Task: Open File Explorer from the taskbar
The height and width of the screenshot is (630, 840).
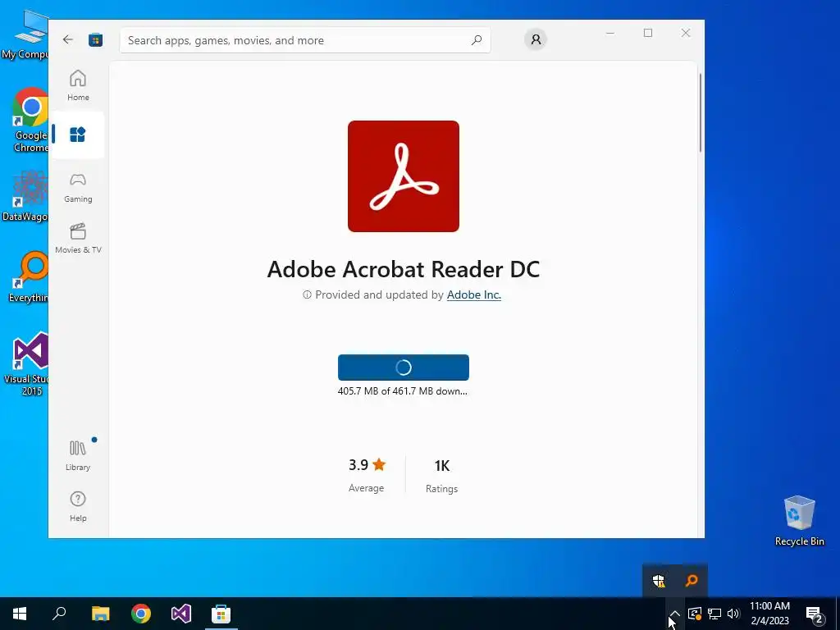Action: point(100,614)
